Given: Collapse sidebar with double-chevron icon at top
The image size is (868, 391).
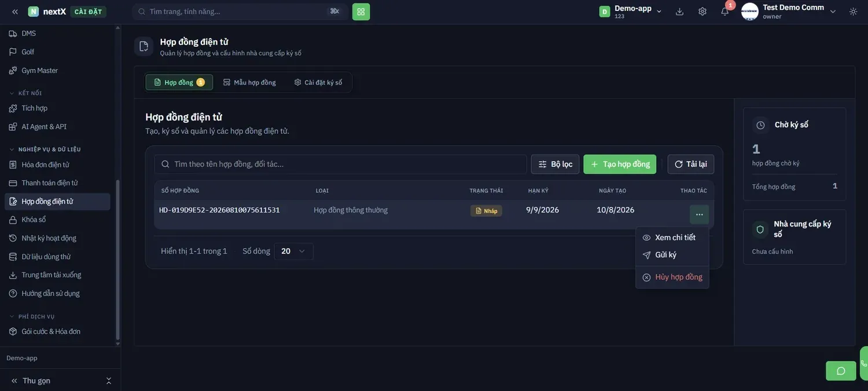Looking at the screenshot, I should click(x=15, y=12).
